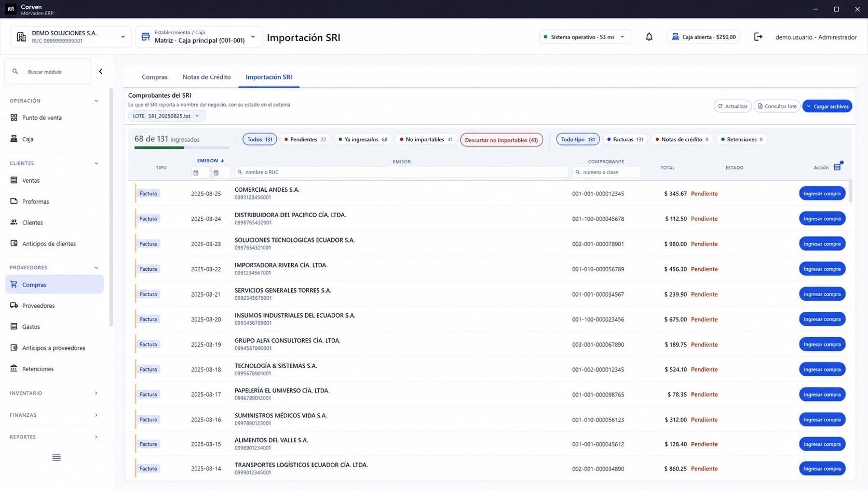868x489 pixels.
Task: Click the green ingresados progress bar
Action: pos(182,148)
